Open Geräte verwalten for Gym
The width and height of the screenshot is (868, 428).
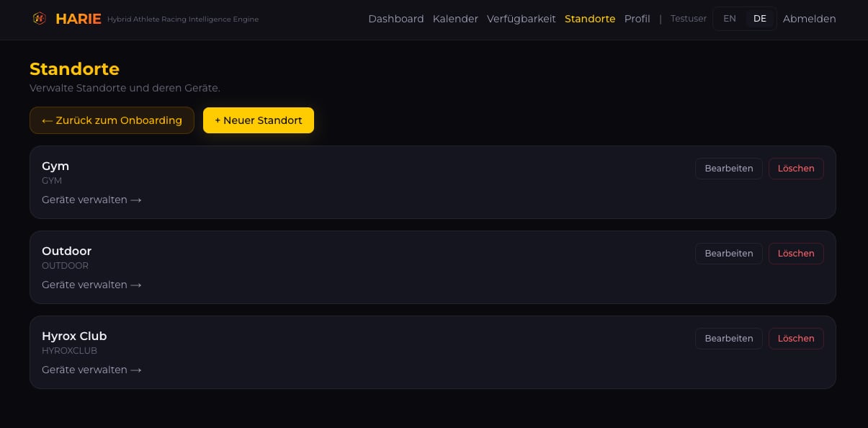tap(91, 200)
